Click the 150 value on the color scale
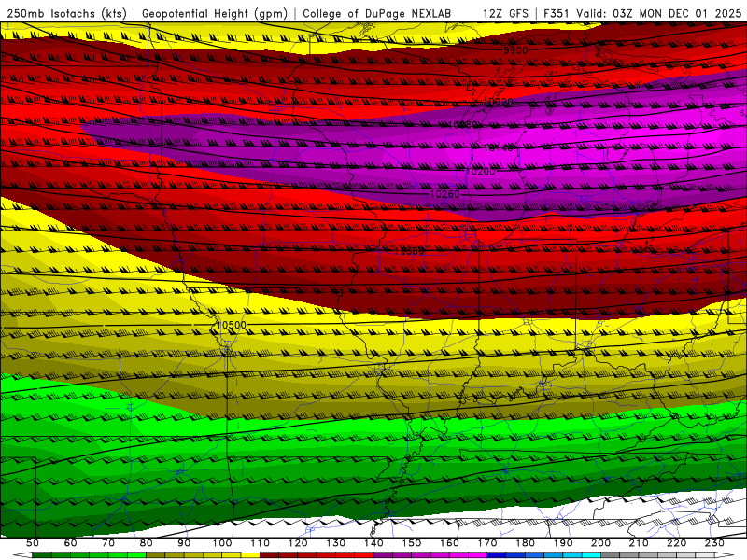Screen dimensions: 747x560 [412, 543]
